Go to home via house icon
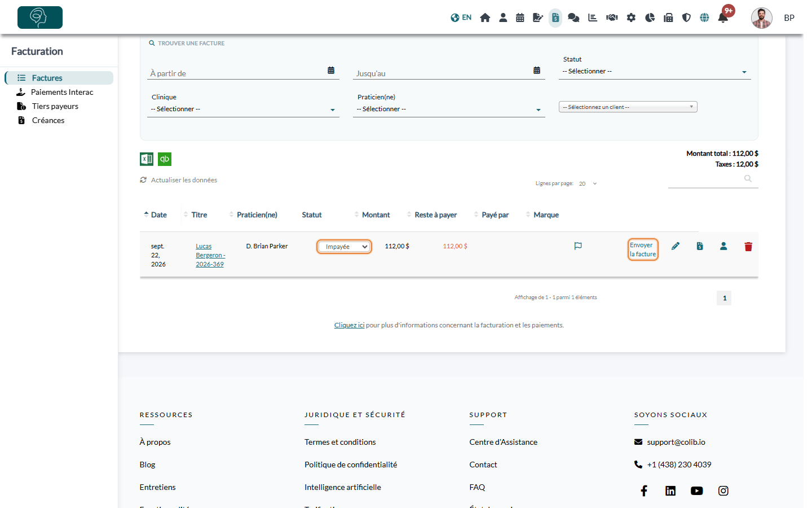This screenshot has height=508, width=812. click(485, 17)
